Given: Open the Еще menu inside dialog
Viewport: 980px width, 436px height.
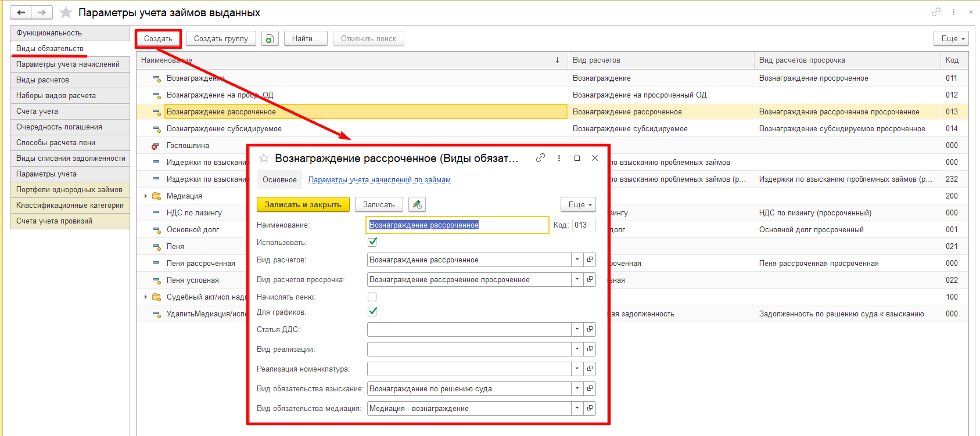Looking at the screenshot, I should (x=578, y=204).
